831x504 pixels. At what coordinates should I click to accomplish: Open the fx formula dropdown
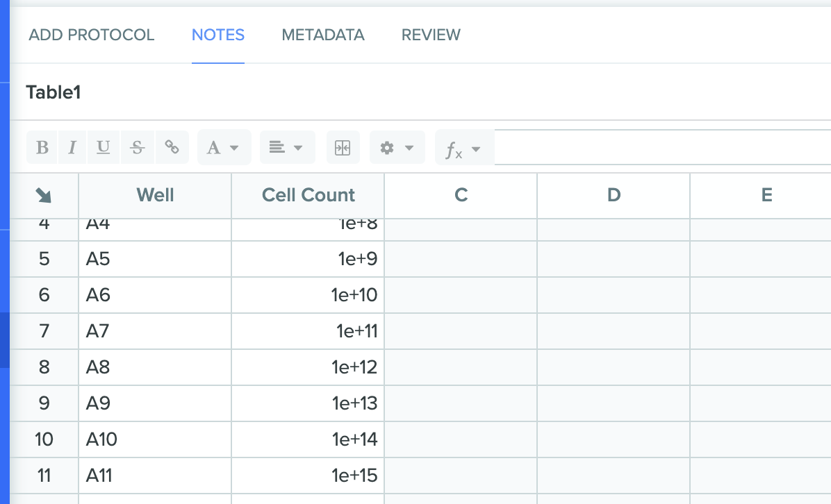tap(464, 147)
